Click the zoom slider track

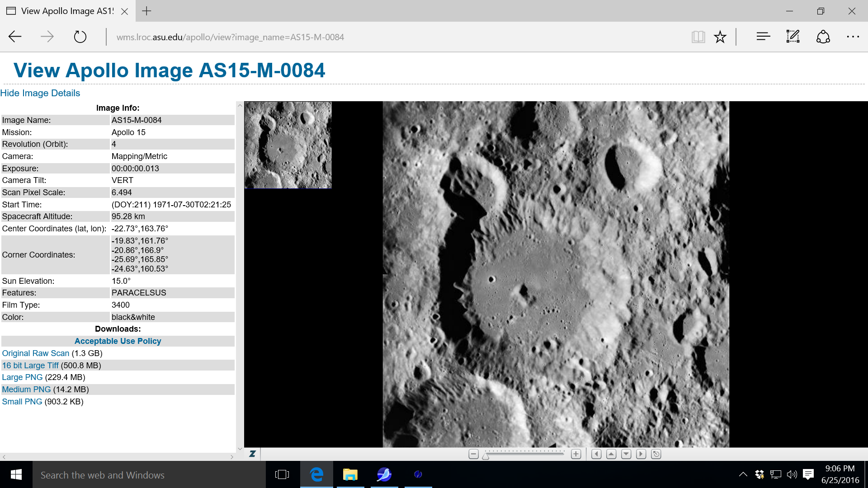(524, 454)
